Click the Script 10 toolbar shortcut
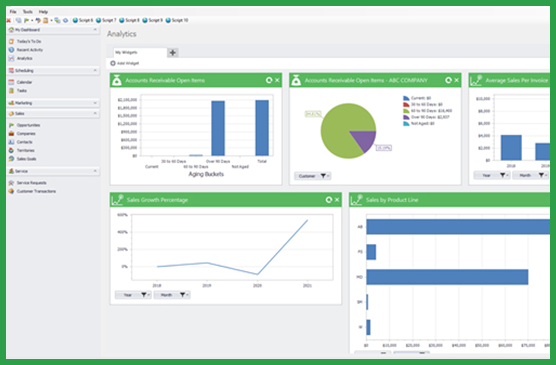Screen dimensions: 556x365 (x=177, y=20)
